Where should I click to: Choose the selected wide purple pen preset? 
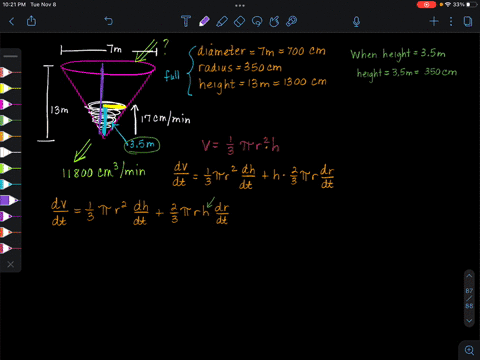point(10,200)
